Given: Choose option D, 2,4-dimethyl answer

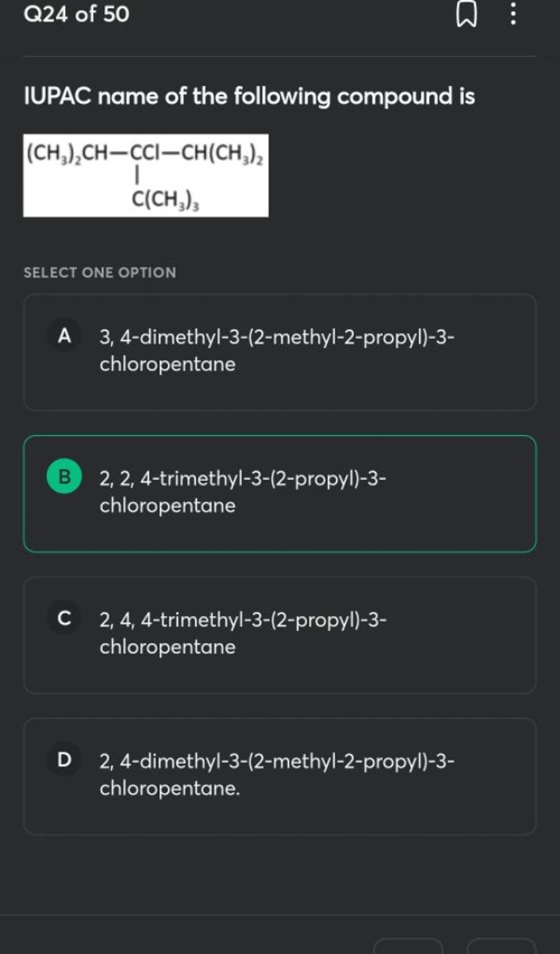Looking at the screenshot, I should click(280, 775).
